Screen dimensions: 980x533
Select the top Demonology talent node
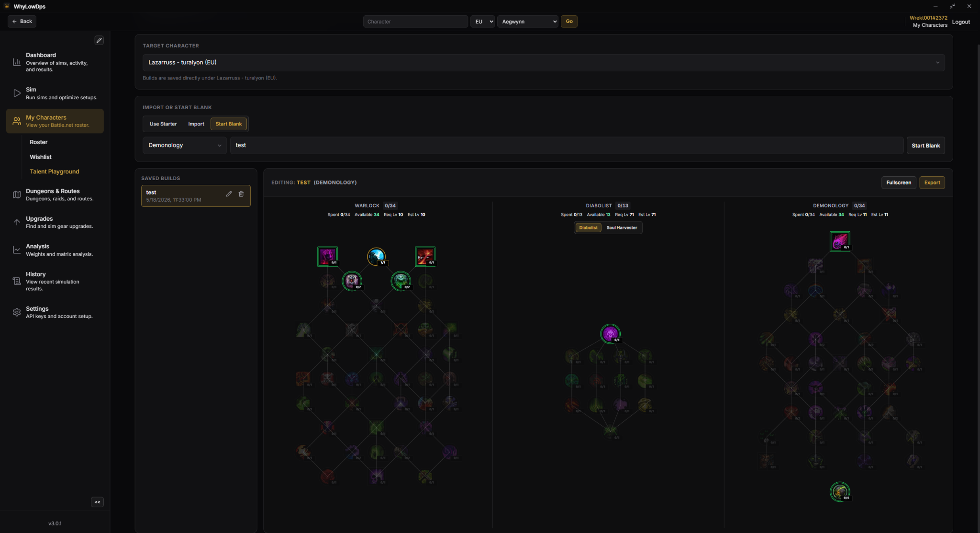point(840,241)
